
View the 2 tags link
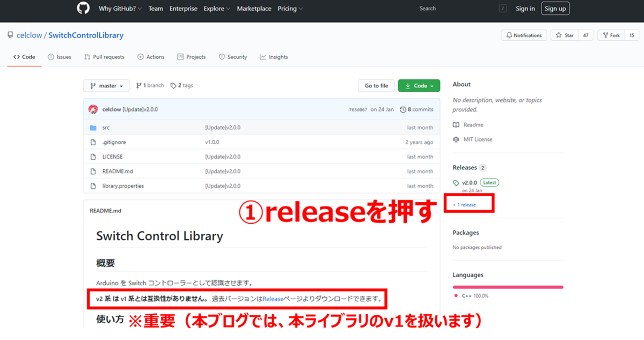pos(181,86)
